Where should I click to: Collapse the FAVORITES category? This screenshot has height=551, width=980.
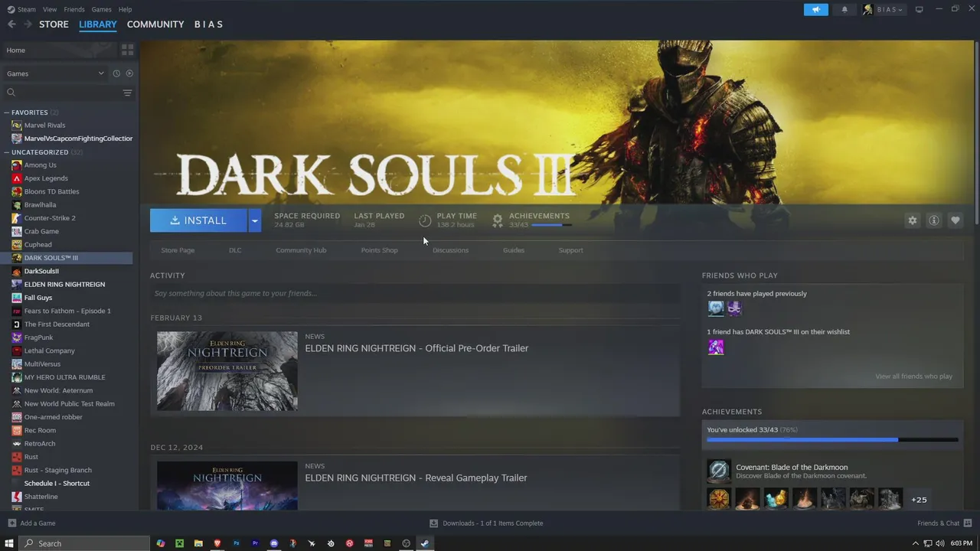click(6, 112)
